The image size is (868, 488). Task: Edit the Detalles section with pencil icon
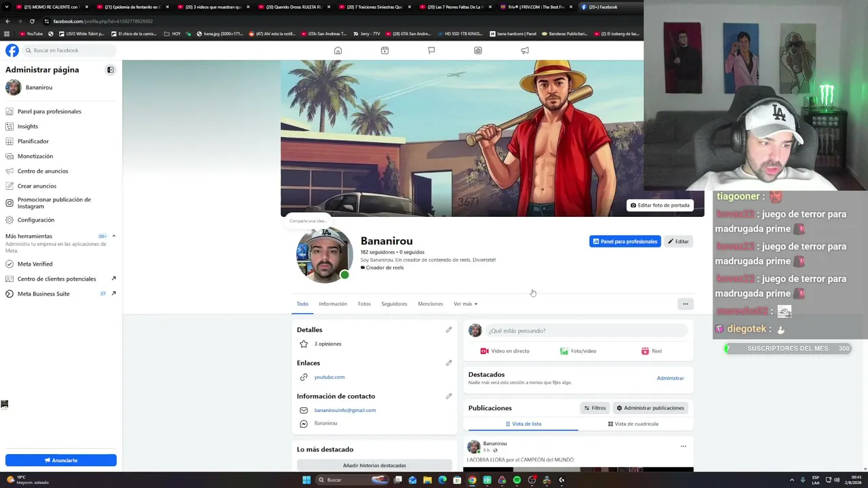[x=449, y=330]
